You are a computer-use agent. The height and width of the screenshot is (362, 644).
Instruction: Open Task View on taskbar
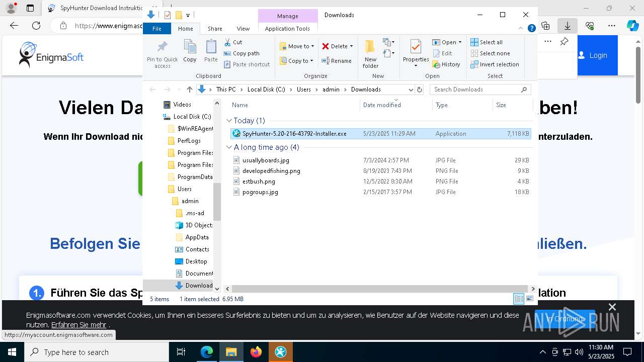tap(181, 352)
